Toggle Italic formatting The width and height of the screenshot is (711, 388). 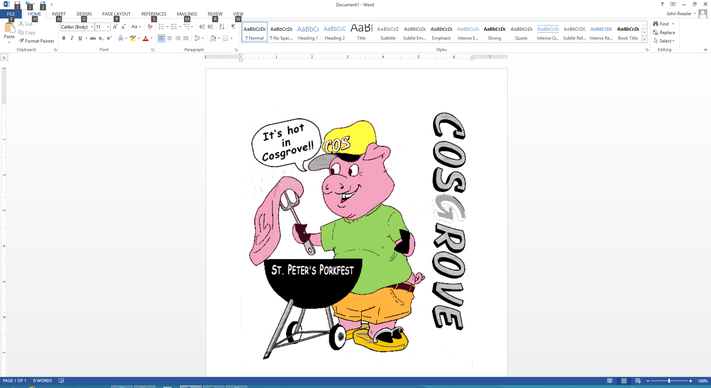point(72,39)
